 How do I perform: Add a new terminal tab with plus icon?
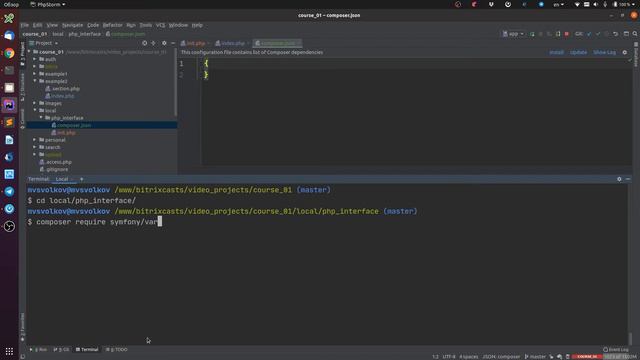point(82,179)
